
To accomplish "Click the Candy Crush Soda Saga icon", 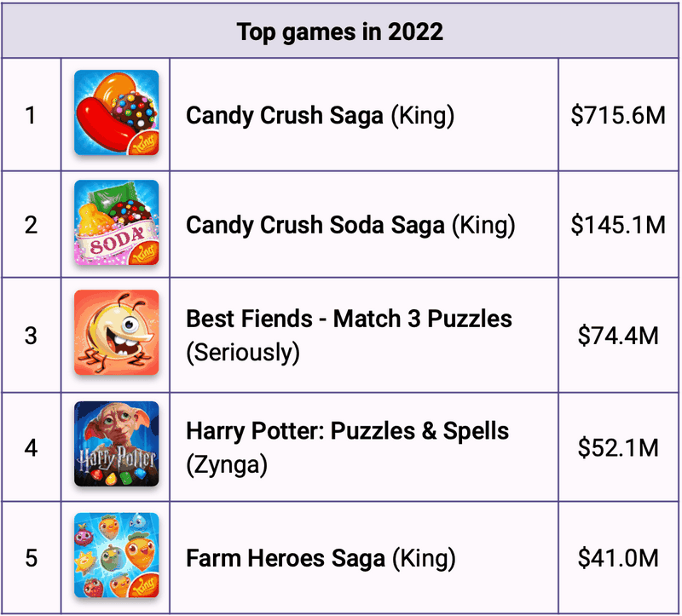I will pos(116,224).
